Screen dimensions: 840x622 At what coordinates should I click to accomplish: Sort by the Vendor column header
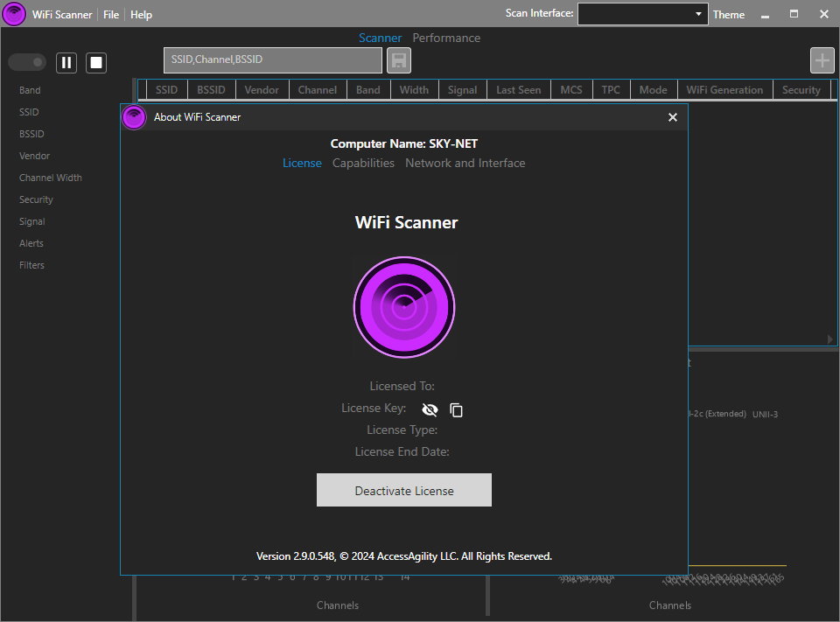point(262,90)
